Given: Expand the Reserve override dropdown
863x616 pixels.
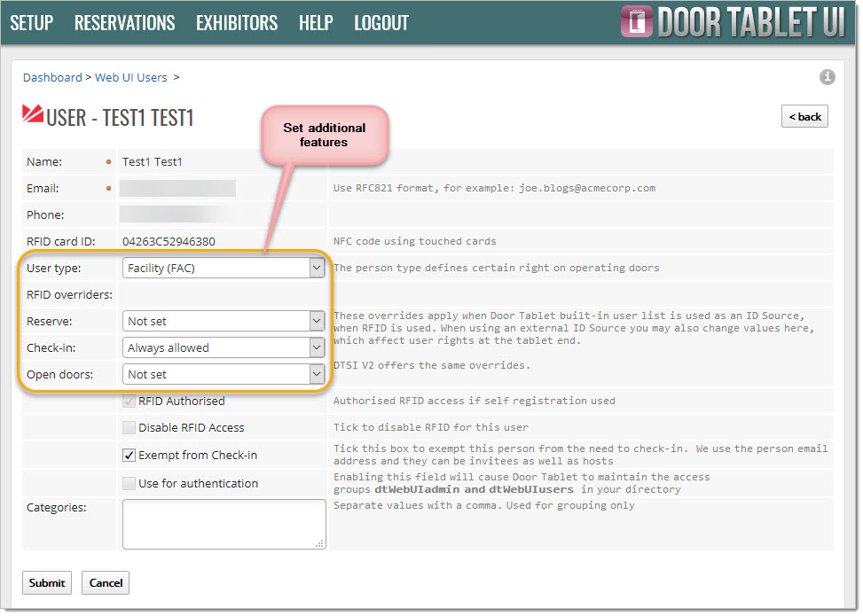Looking at the screenshot, I should [x=224, y=322].
